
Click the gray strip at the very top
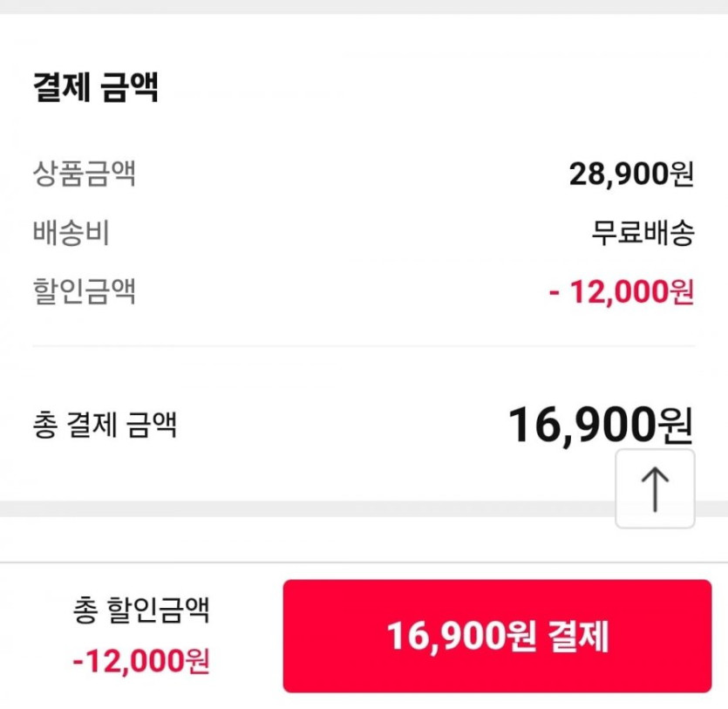point(364,6)
